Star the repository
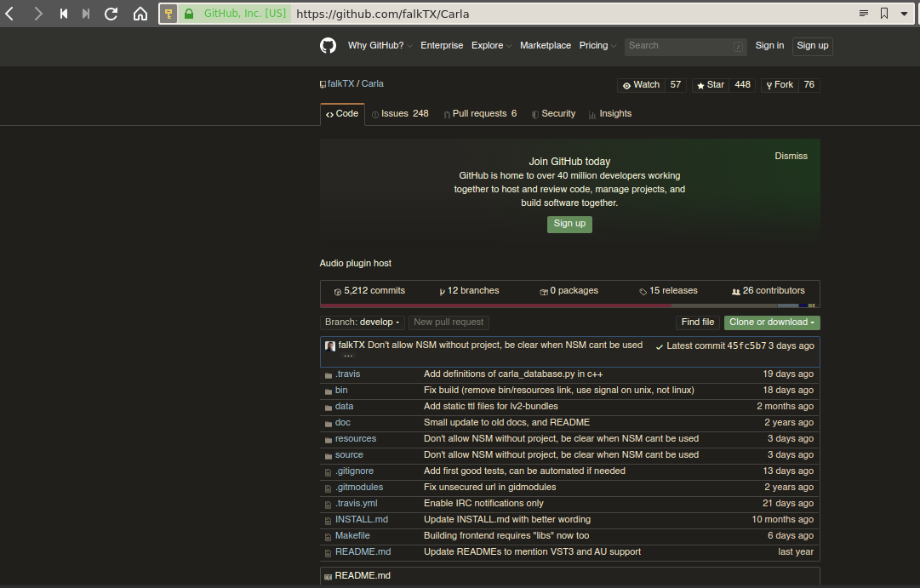The width and height of the screenshot is (920, 588). pos(710,85)
